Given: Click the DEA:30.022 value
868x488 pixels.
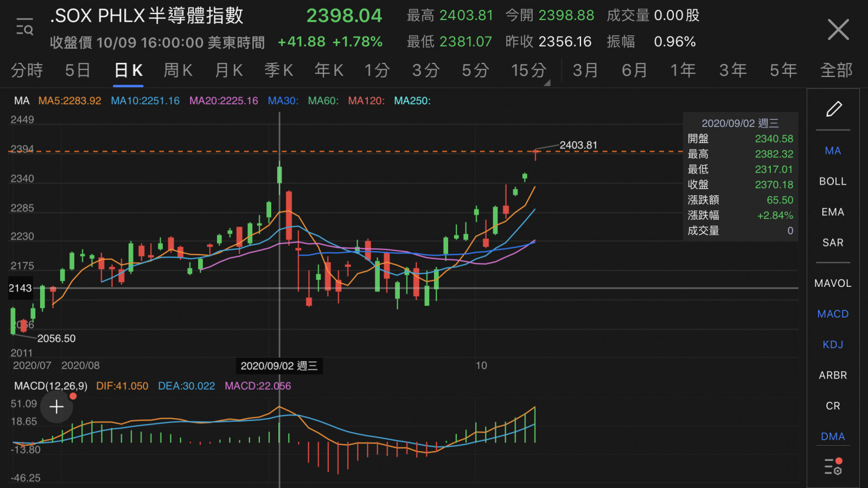Looking at the screenshot, I should 187,386.
